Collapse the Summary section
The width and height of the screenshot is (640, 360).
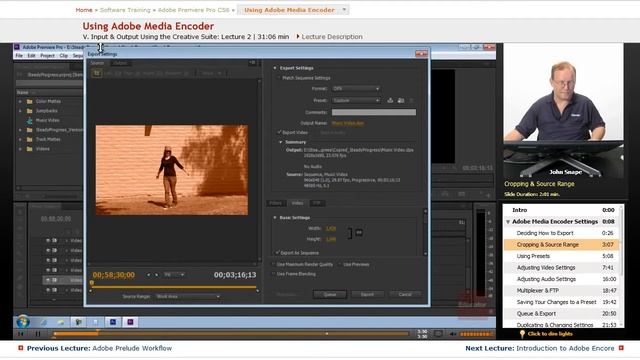281,142
